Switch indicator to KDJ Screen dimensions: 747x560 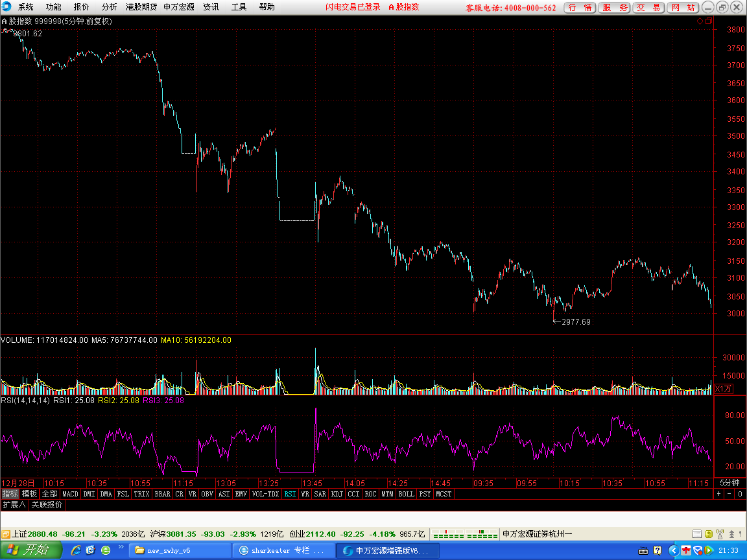pyautogui.click(x=337, y=494)
